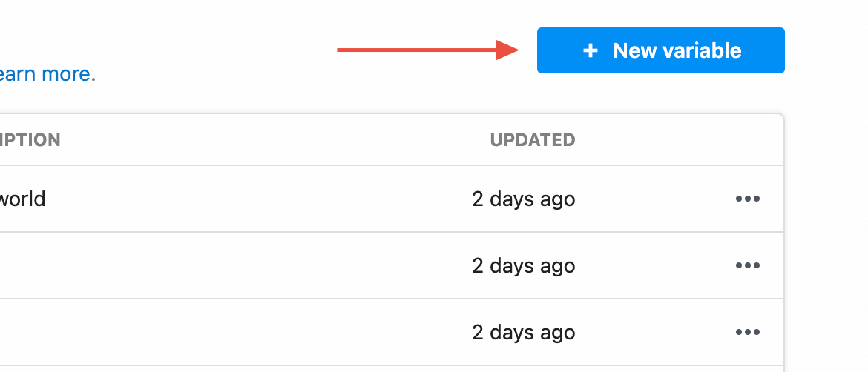Screen dimensions: 868x372
Task: Click the New variable button
Action: point(660,50)
